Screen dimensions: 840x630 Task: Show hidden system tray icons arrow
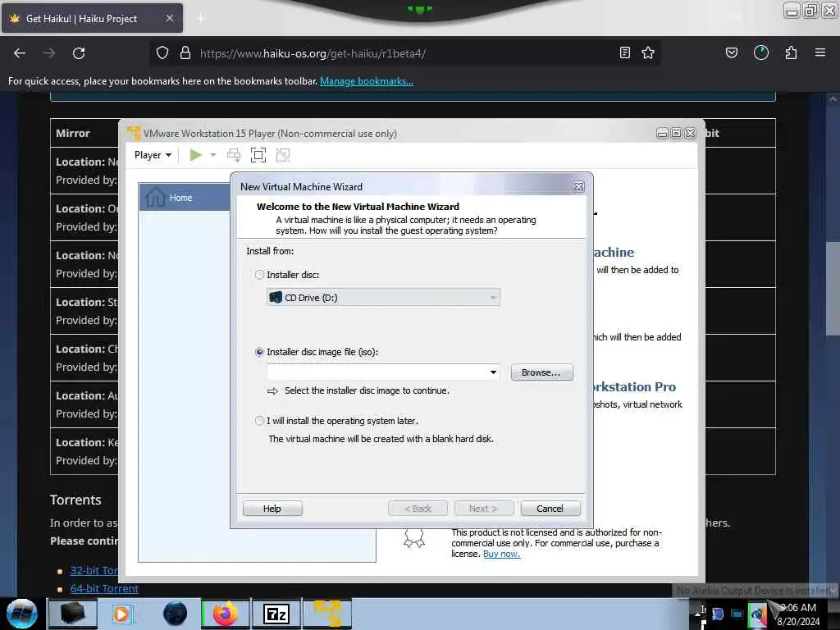click(697, 614)
